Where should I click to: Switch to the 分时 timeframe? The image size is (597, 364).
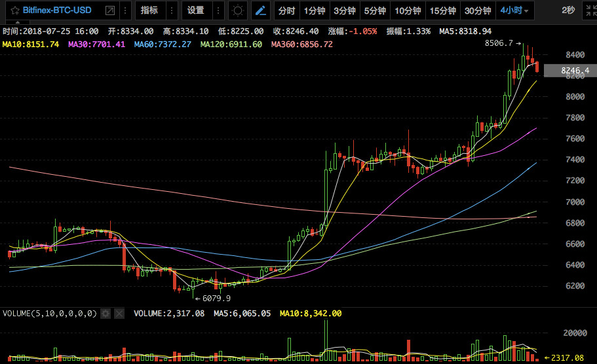coord(286,10)
